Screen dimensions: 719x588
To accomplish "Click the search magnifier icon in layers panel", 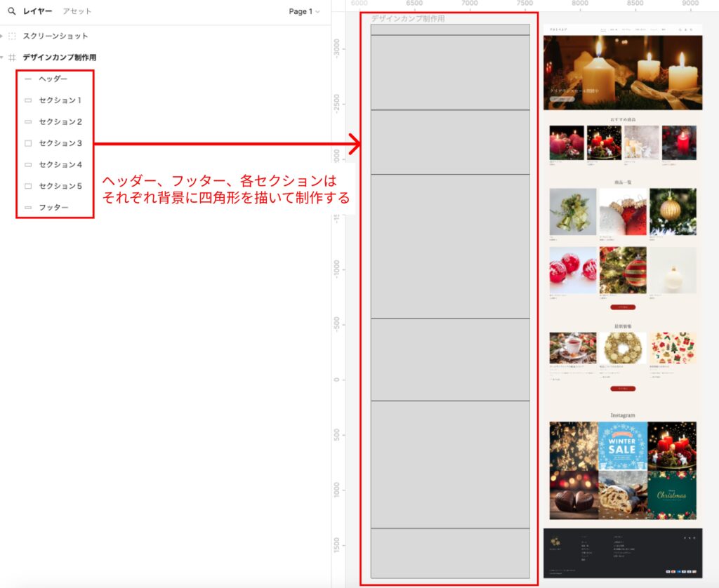I will point(11,11).
